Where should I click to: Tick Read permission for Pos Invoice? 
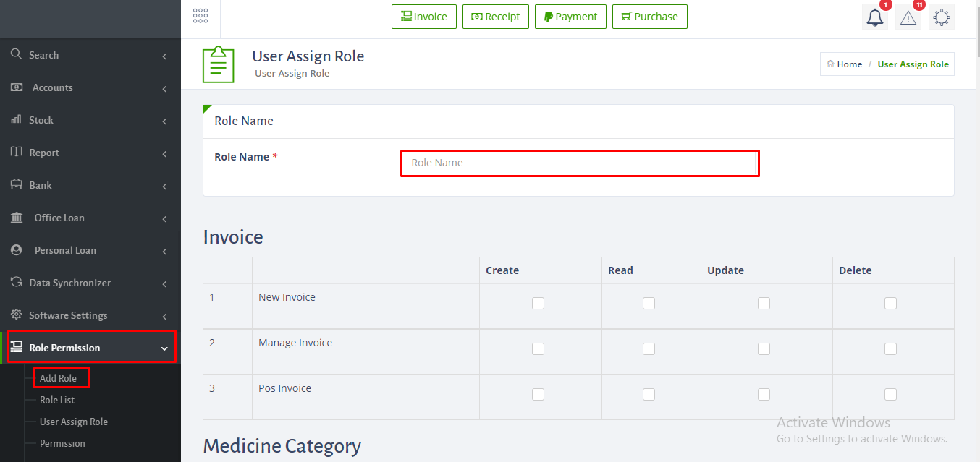(x=649, y=394)
